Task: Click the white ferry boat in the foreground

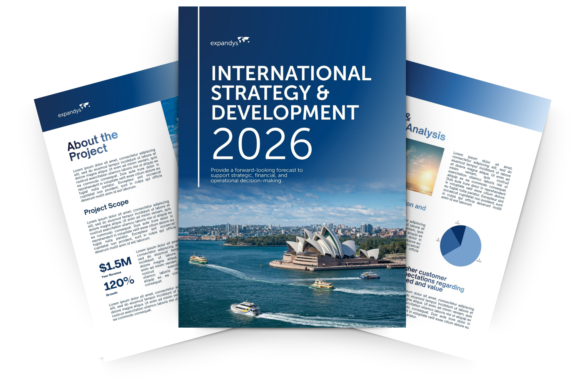Action: coord(245,308)
